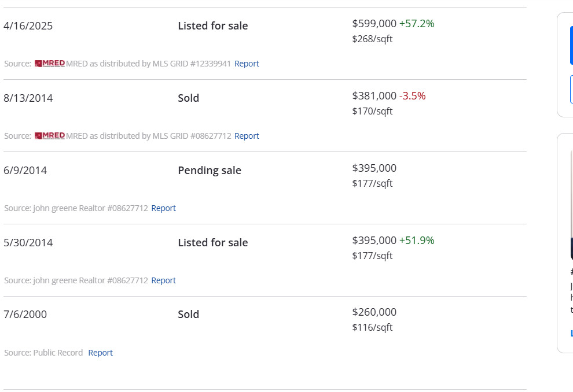Click Report for the 6/9/2014 pending sale
This screenshot has height=392, width=573.
163,208
